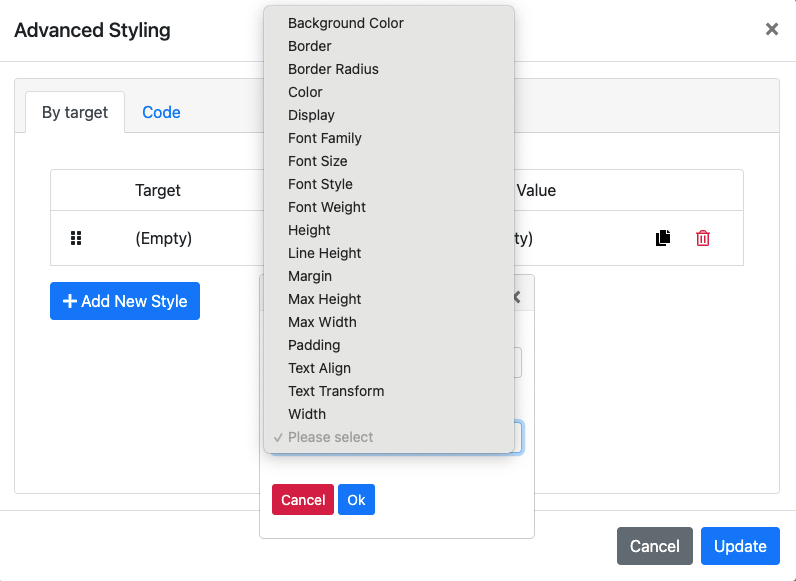The height and width of the screenshot is (581, 796).
Task: Click the duplicate style copy icon
Action: tap(663, 238)
